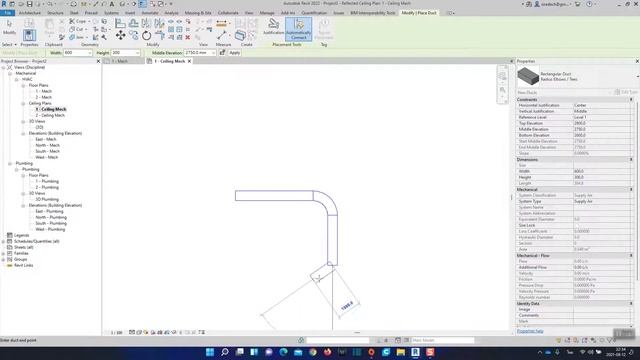Choose the Align tool
The height and width of the screenshot is (360, 640).
[x=120, y=23]
